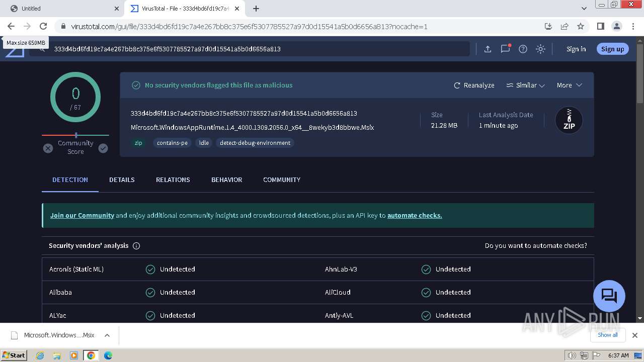The height and width of the screenshot is (362, 644).
Task: Open the chat bubble floating button
Action: [609, 296]
